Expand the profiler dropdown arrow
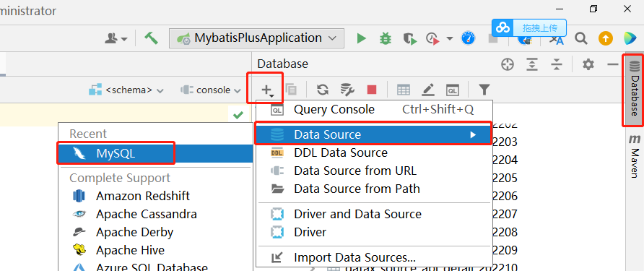Image resolution: width=644 pixels, height=271 pixels. pyautogui.click(x=449, y=38)
